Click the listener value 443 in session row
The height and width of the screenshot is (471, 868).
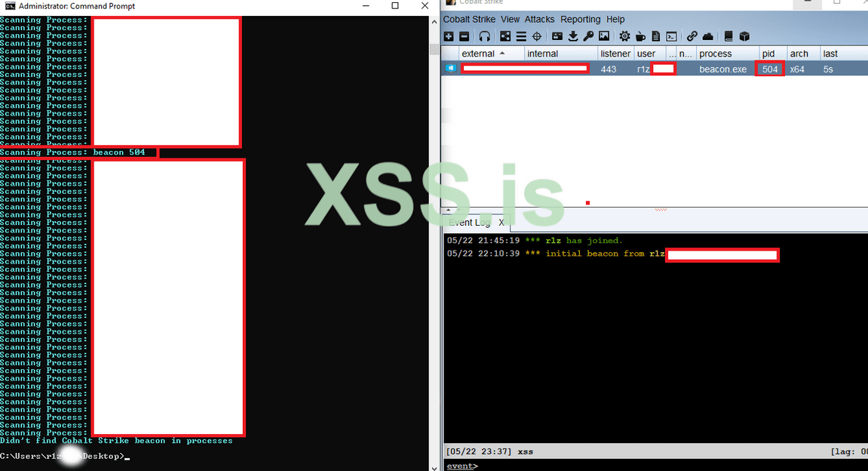click(609, 69)
